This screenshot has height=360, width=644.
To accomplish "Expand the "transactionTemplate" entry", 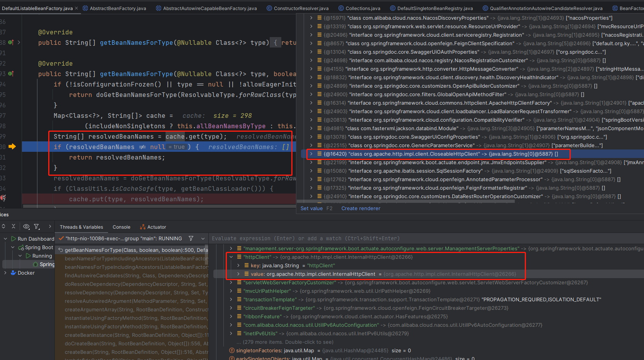I will [231, 299].
